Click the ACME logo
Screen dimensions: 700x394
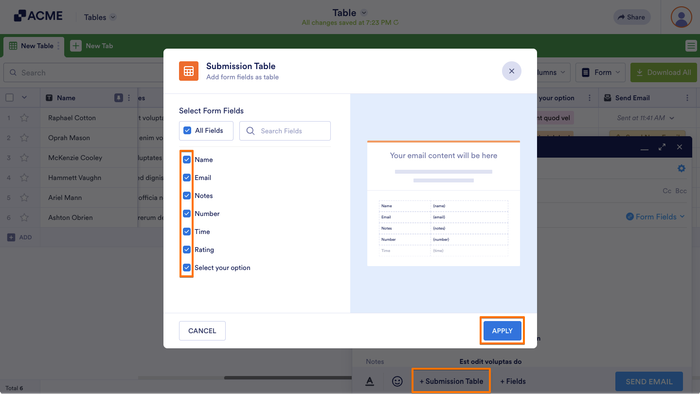[x=38, y=16]
